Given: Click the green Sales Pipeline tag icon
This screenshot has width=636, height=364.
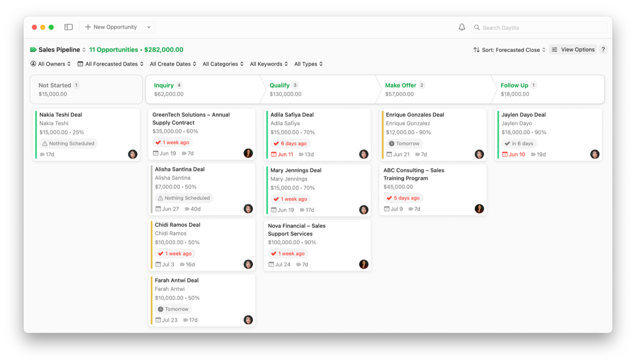Looking at the screenshot, I should (x=34, y=50).
